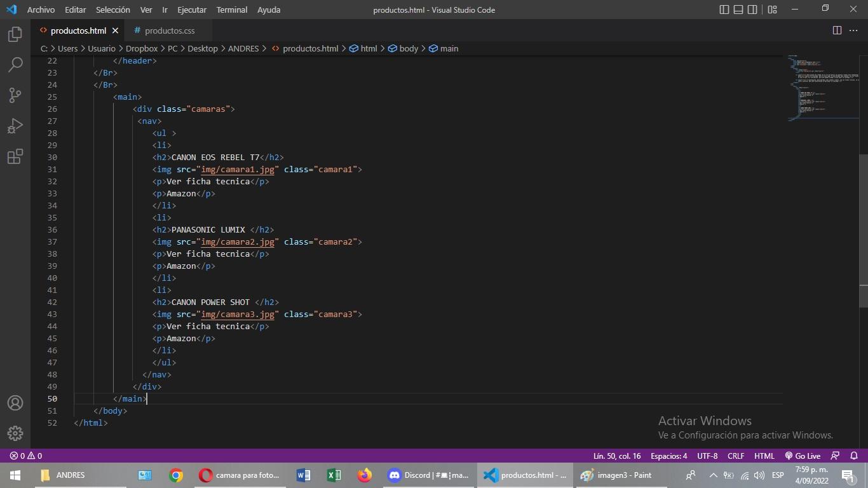Click the Users breadcrumb segment

click(x=67, y=48)
